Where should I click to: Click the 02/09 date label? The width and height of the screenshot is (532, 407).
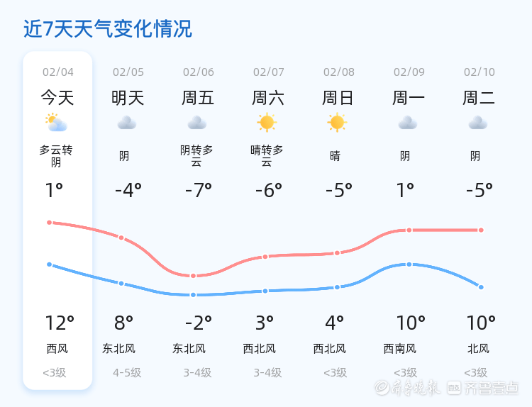(x=409, y=72)
